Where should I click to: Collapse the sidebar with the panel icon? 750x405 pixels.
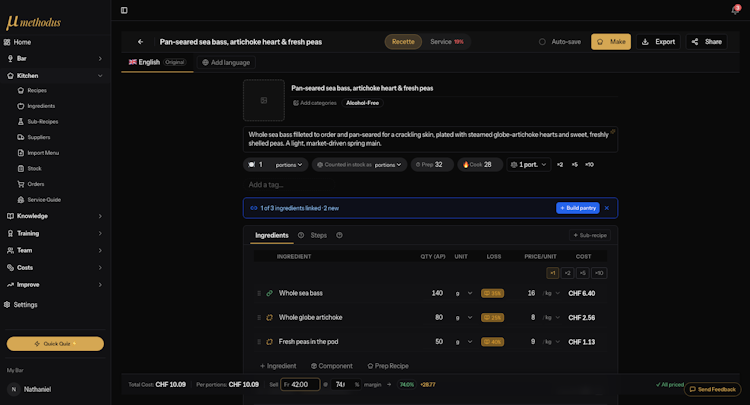[124, 10]
